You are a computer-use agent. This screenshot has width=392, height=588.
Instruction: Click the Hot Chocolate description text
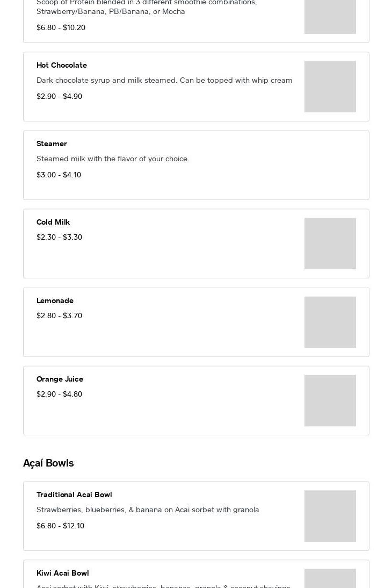164,80
